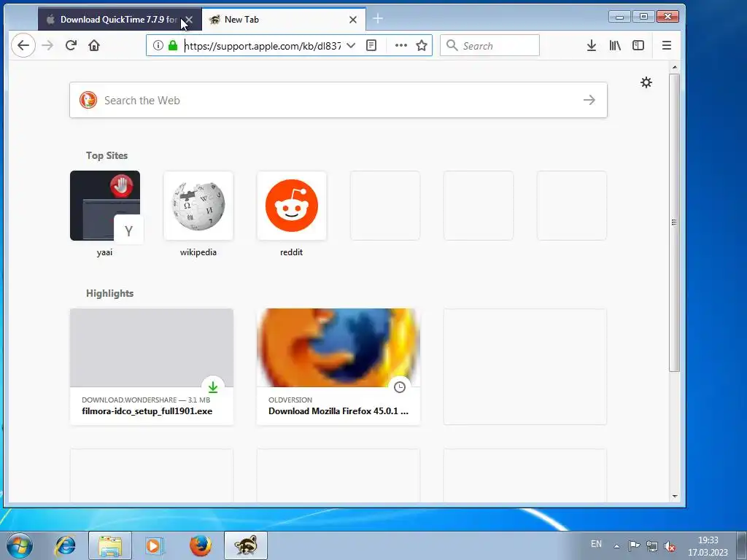Submit web search with arrow button
Screen dimensions: 747x560
[x=589, y=100]
